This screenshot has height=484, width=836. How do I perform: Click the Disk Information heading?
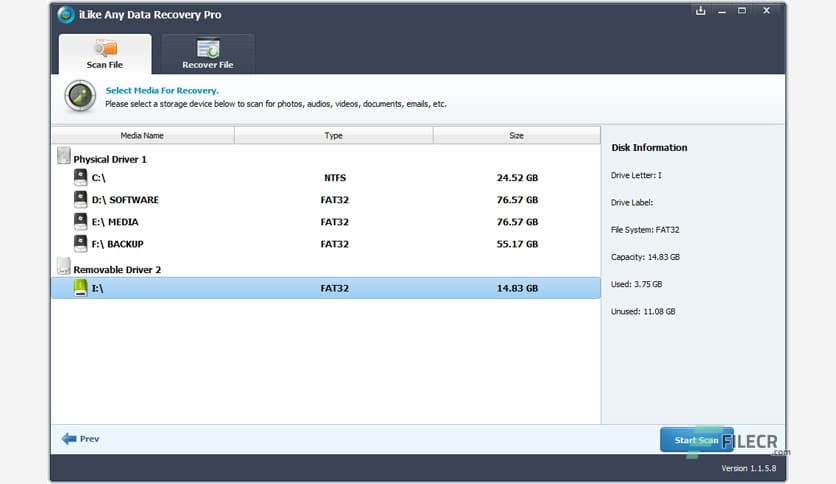click(649, 148)
